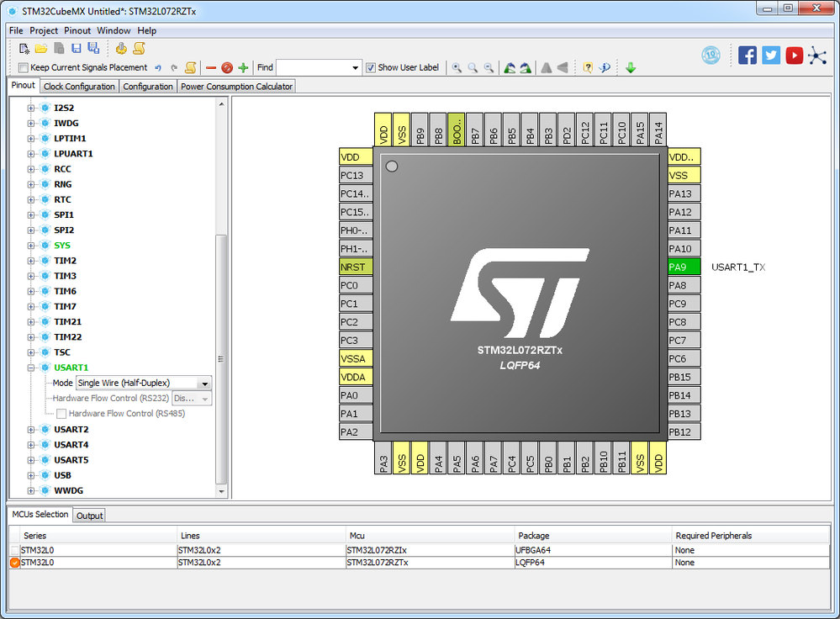Click the red disable modes icon
The width and height of the screenshot is (840, 619).
[227, 67]
